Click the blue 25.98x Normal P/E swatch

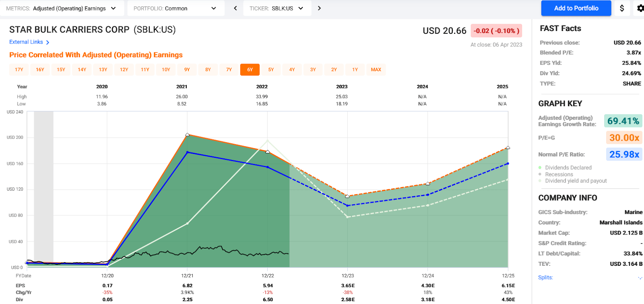(x=624, y=154)
